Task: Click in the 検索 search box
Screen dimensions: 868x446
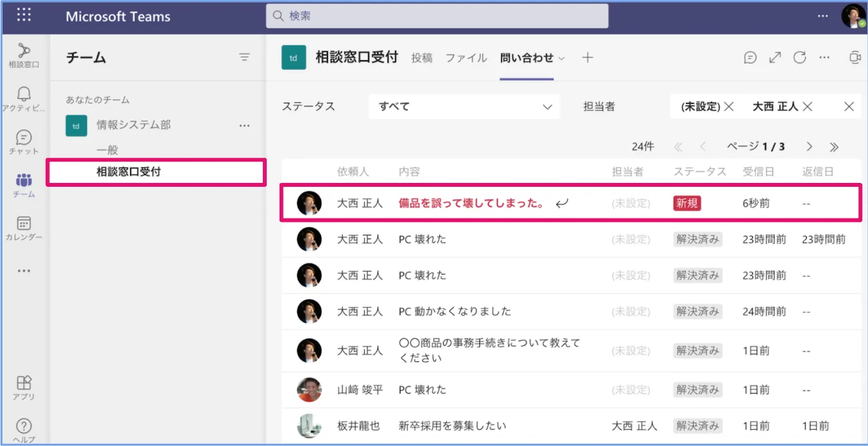Action: click(x=437, y=16)
